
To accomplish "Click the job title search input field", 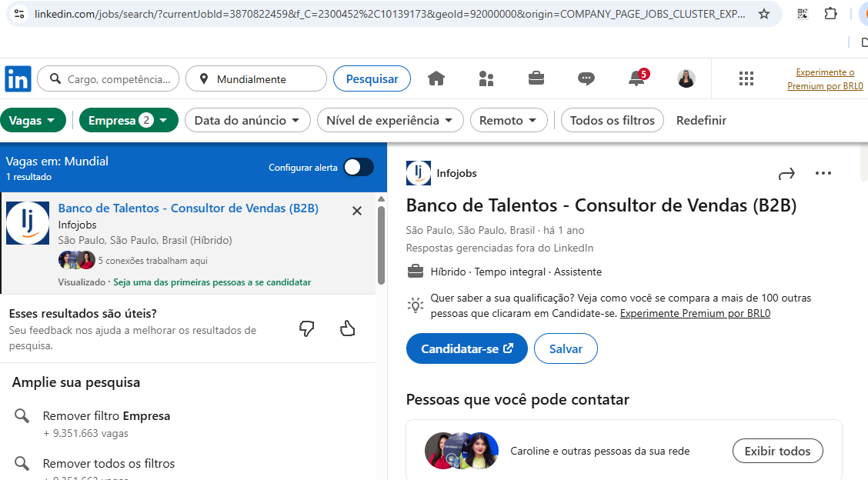I will 115,79.
